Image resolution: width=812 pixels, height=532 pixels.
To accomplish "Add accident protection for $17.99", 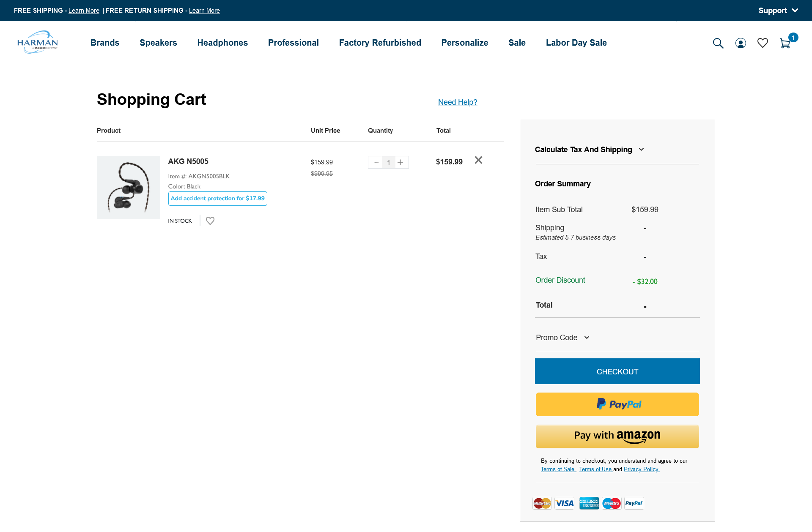I will [x=217, y=199].
